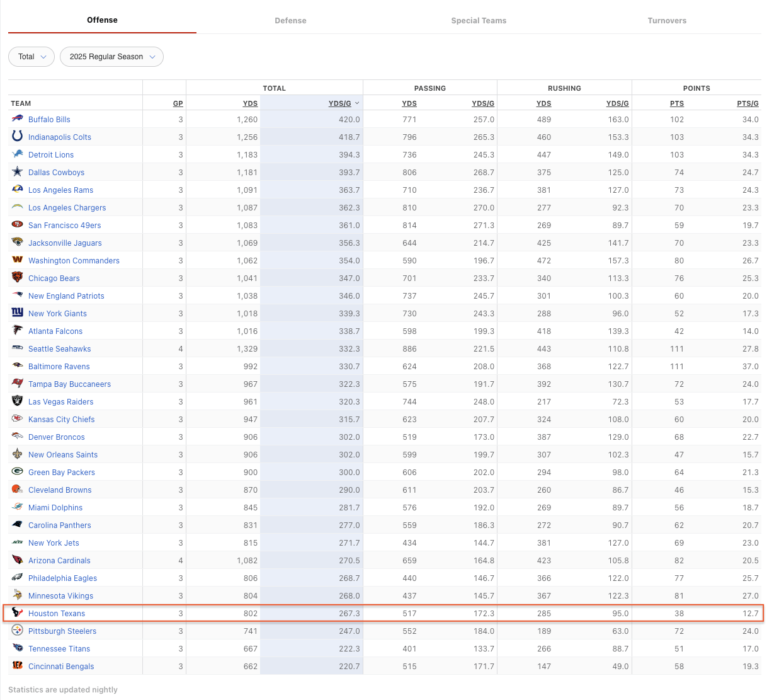Click the Baltimore Ravens logo
The width and height of the screenshot is (767, 700).
click(x=18, y=366)
